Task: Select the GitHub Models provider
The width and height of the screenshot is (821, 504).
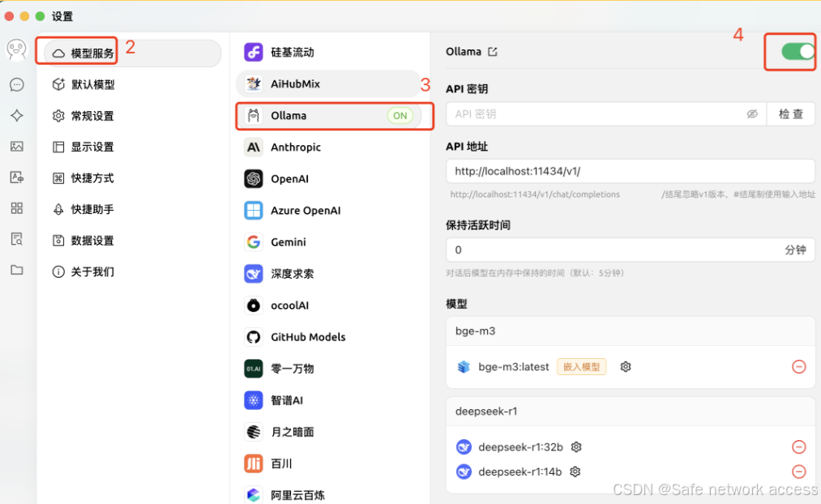Action: click(x=329, y=337)
